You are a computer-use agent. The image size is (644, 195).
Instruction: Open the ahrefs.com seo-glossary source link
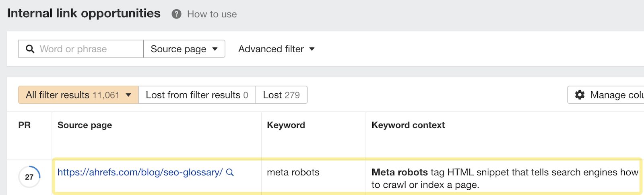(140, 172)
